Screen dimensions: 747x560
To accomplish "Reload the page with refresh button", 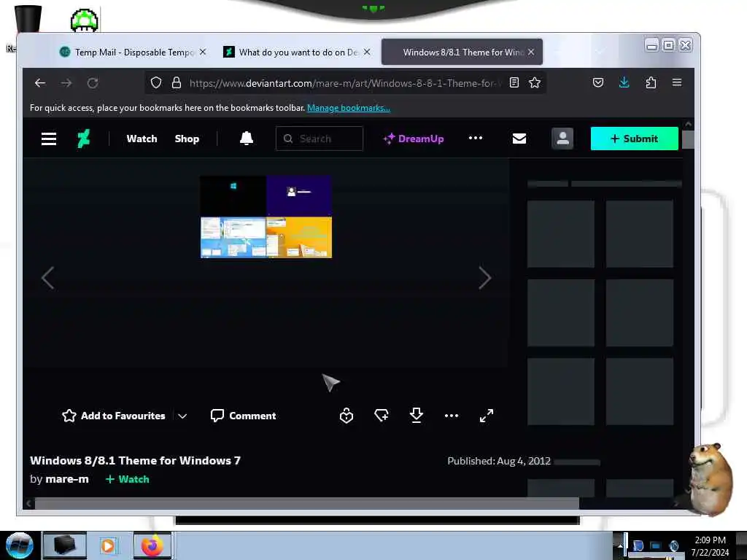I will [x=93, y=83].
